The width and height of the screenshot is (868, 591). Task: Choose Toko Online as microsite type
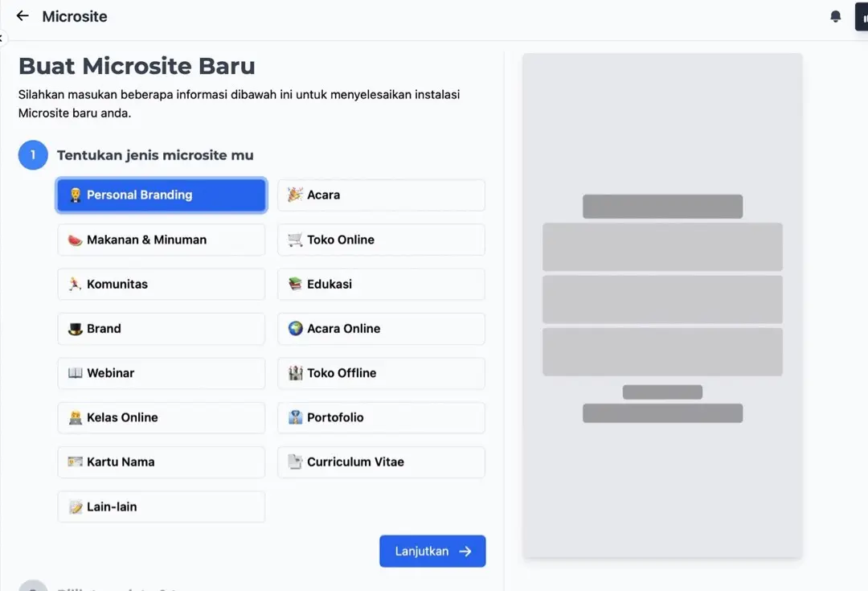380,239
